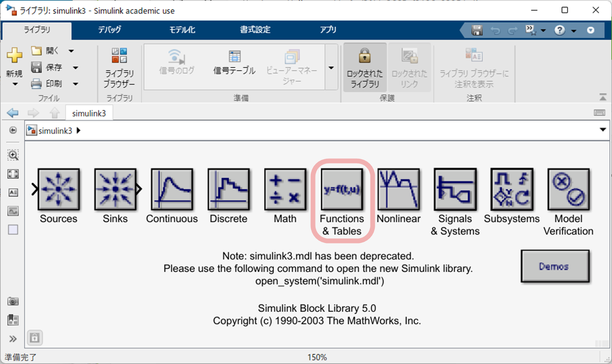Open the Functions & Tables block library
This screenshot has height=364, width=612.
[x=342, y=189]
